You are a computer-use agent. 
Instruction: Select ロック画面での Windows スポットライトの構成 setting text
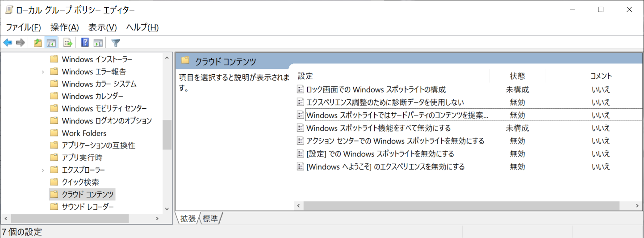pos(376,89)
